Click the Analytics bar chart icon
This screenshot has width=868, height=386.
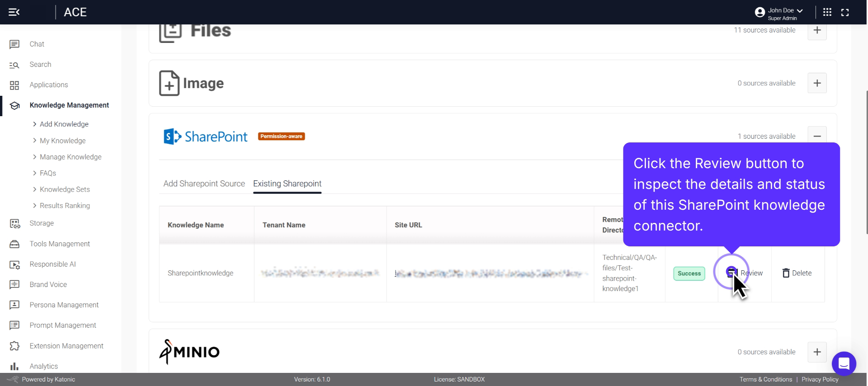(14, 367)
